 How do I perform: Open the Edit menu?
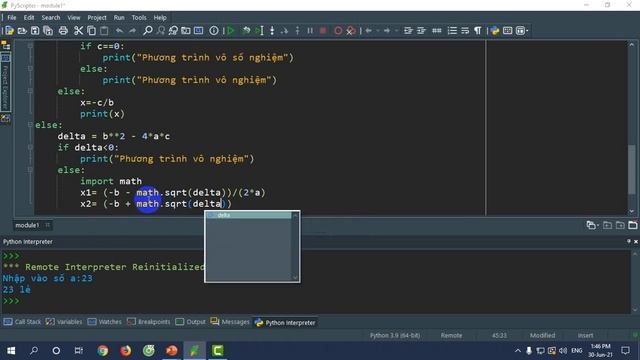coord(29,18)
